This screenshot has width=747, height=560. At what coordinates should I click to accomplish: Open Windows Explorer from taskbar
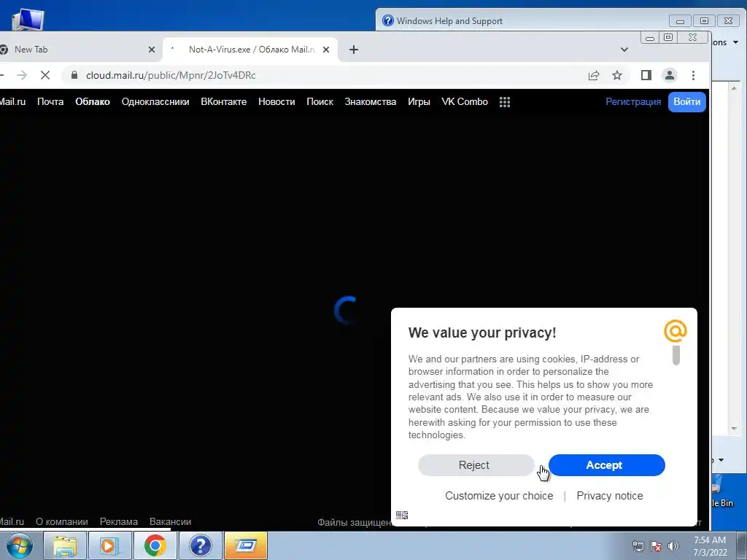[65, 545]
